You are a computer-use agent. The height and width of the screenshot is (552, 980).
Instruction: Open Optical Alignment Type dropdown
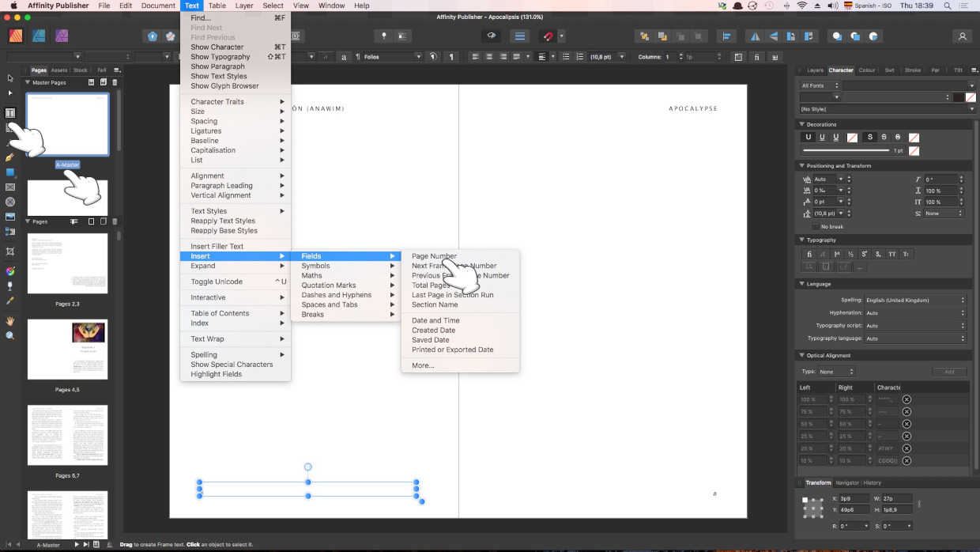[x=836, y=372]
